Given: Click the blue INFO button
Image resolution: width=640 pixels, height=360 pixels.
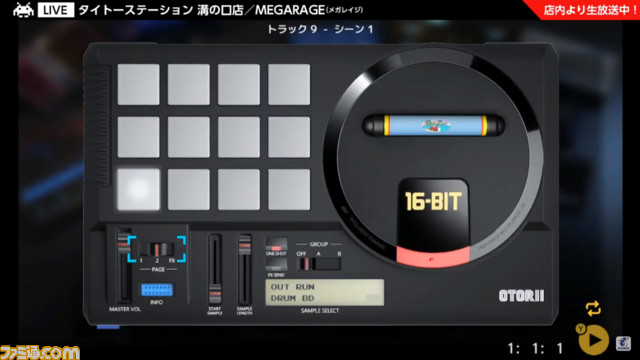Looking at the screenshot, I should pyautogui.click(x=157, y=290).
